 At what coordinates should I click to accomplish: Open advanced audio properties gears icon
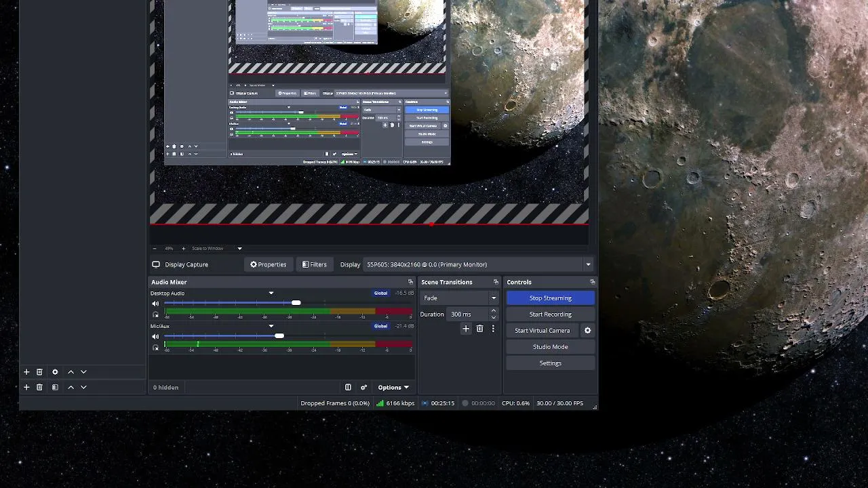[x=363, y=388]
